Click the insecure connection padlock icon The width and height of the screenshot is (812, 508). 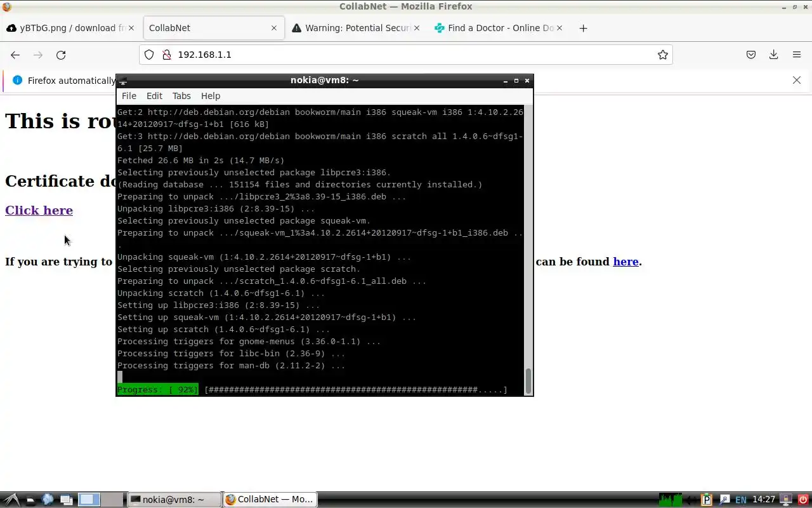pyautogui.click(x=167, y=55)
